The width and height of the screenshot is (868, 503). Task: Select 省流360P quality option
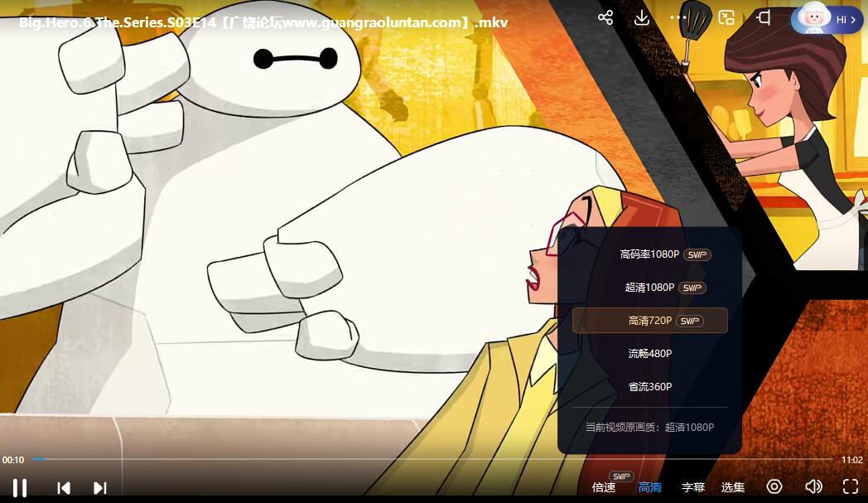pyautogui.click(x=650, y=387)
